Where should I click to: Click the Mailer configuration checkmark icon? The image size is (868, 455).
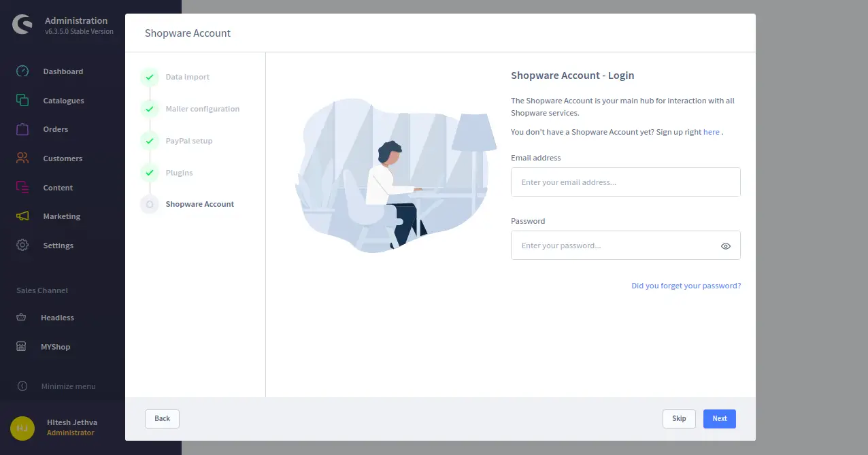pos(150,109)
